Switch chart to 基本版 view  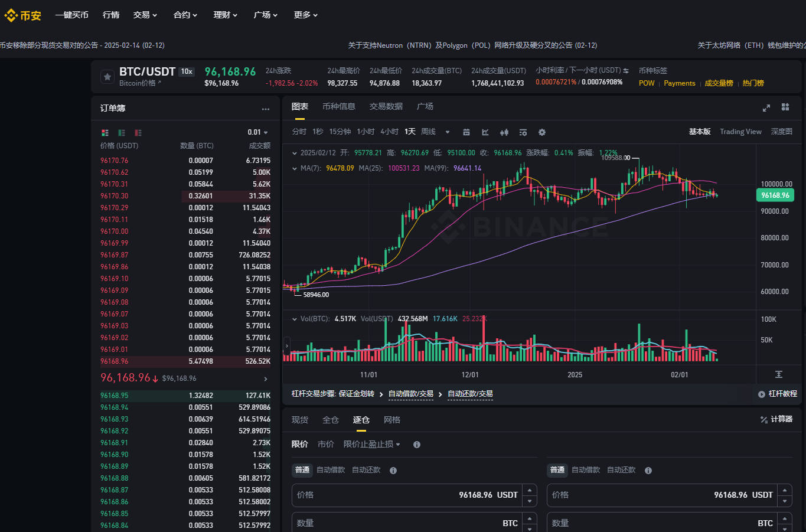pyautogui.click(x=700, y=132)
